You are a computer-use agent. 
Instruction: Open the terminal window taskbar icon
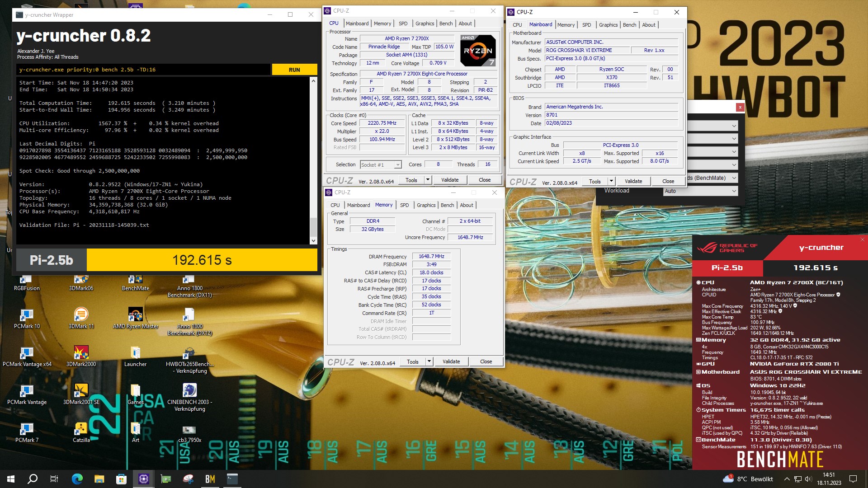(232, 479)
